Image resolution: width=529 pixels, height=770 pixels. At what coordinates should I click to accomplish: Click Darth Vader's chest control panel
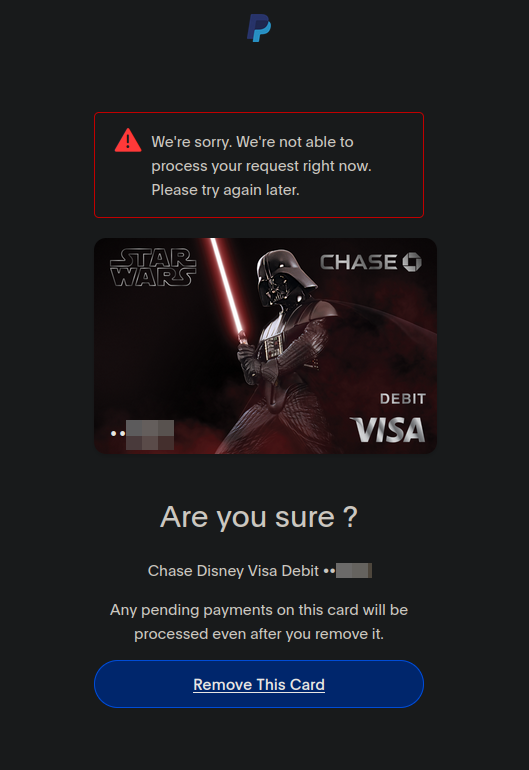pos(273,347)
